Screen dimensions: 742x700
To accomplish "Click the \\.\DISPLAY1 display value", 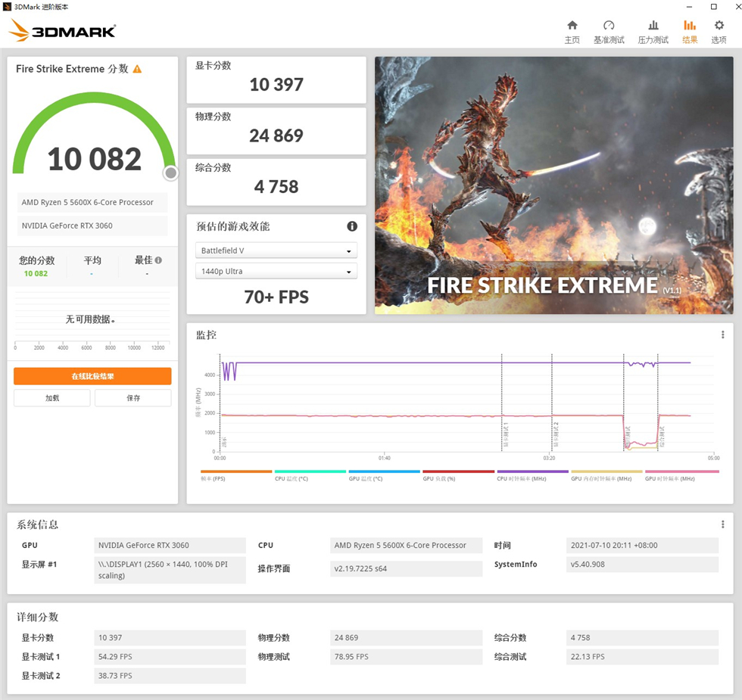I will click(170, 570).
